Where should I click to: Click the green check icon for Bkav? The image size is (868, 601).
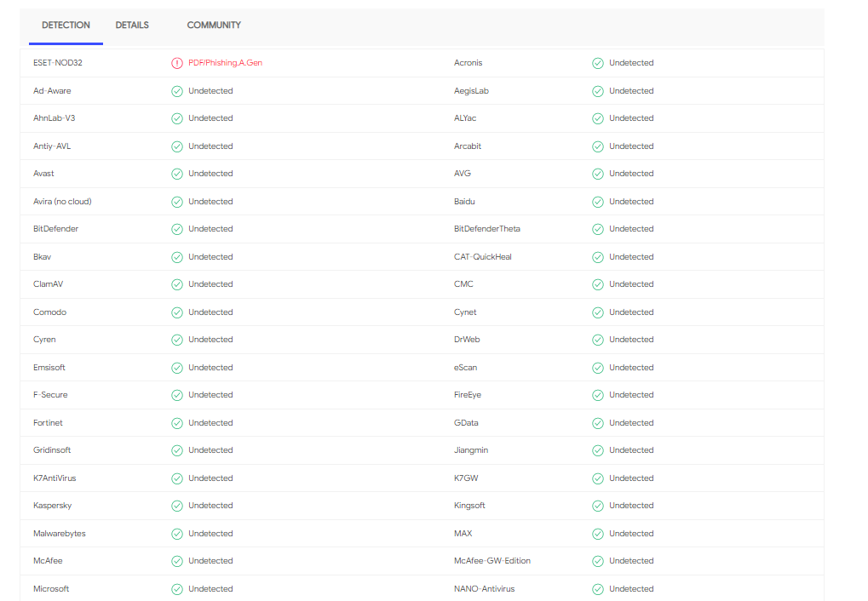[x=176, y=257]
